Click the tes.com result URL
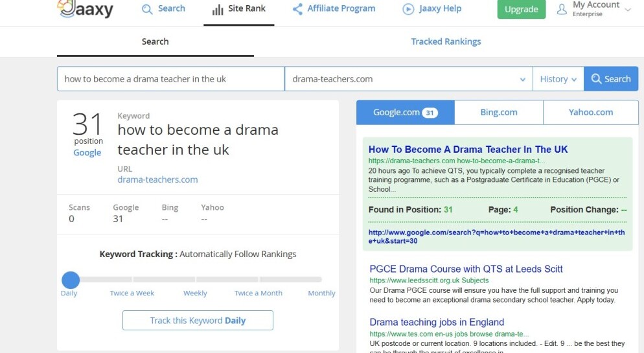Screen dimensions: 644x353 pos(449,334)
